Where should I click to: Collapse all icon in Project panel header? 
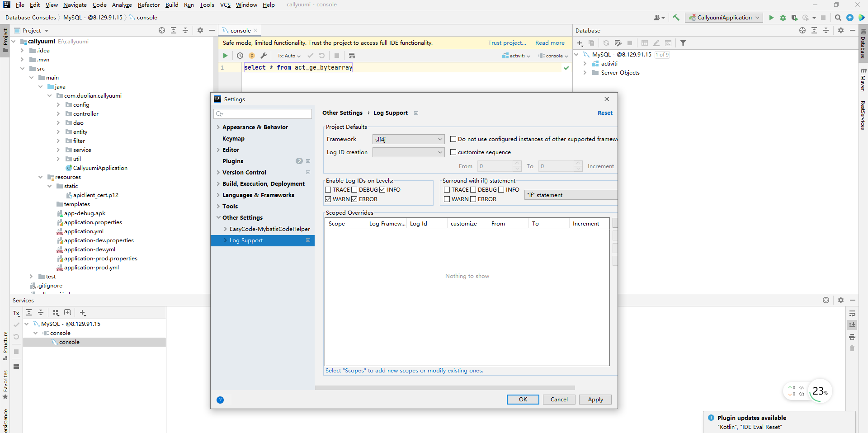tap(185, 30)
